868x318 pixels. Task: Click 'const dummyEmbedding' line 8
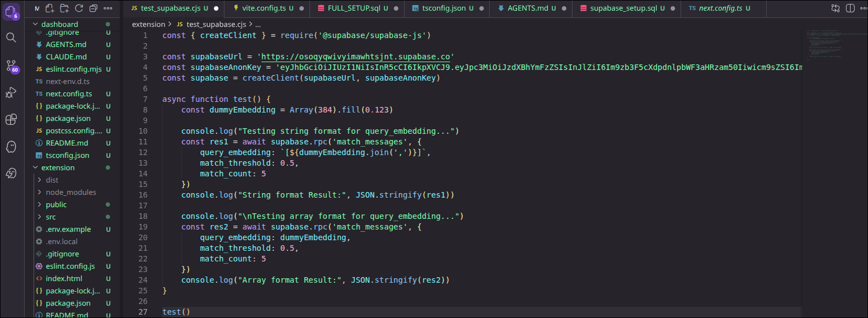tap(287, 110)
